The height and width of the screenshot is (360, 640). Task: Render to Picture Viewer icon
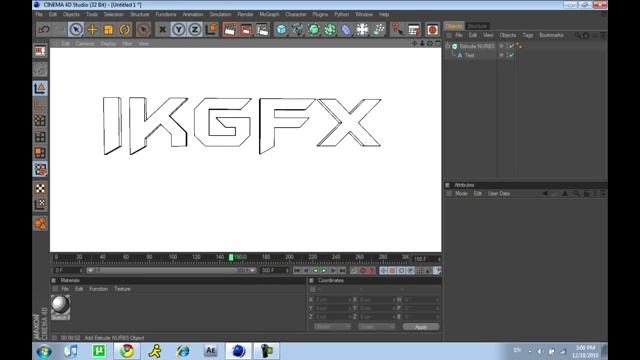(246, 29)
